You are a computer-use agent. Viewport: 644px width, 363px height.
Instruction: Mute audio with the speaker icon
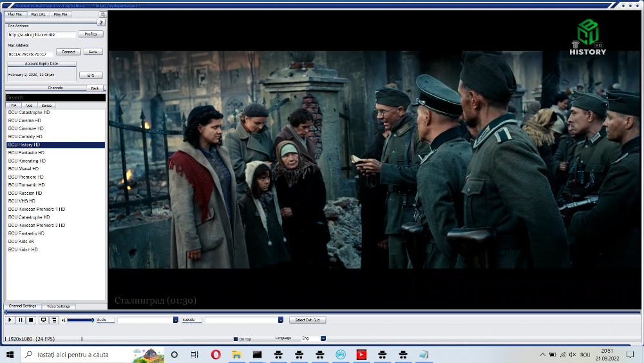pyautogui.click(x=63, y=320)
